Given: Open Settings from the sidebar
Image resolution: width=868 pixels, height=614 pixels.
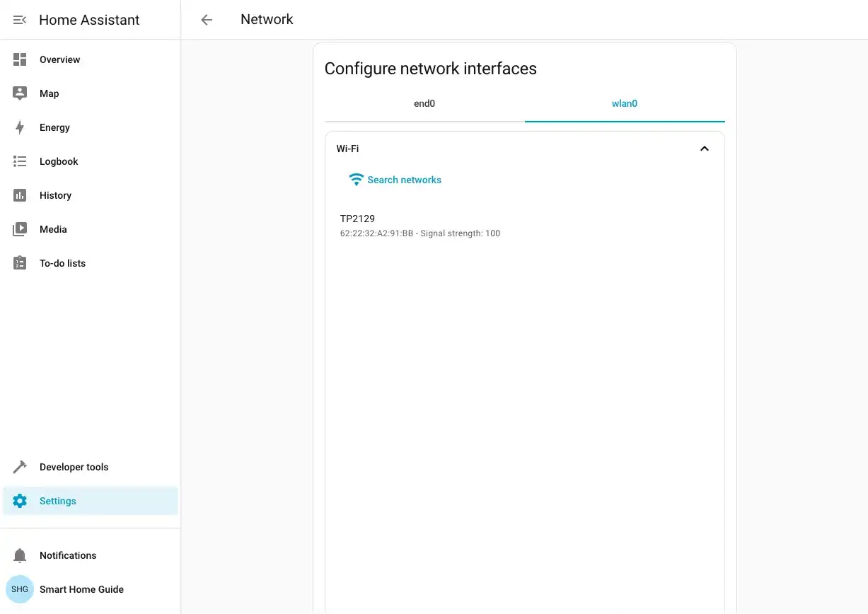Looking at the screenshot, I should tap(91, 501).
